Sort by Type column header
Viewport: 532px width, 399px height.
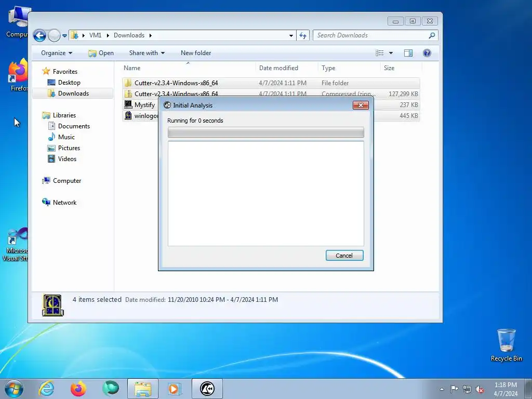click(328, 68)
